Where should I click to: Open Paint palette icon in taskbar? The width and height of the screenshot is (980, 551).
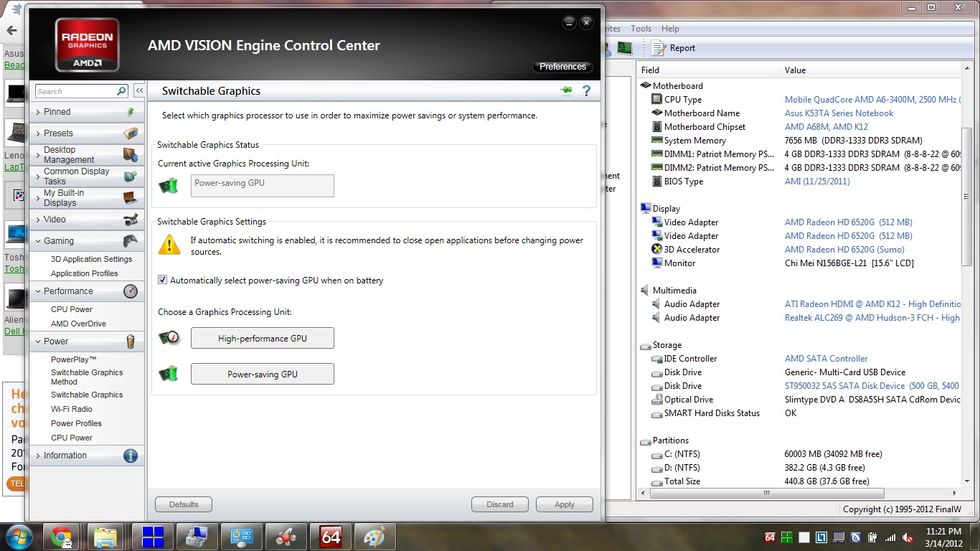pos(374,537)
